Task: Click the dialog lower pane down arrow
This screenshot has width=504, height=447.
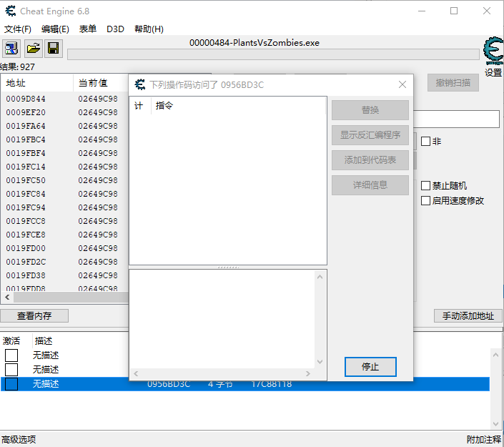Action: click(x=320, y=362)
